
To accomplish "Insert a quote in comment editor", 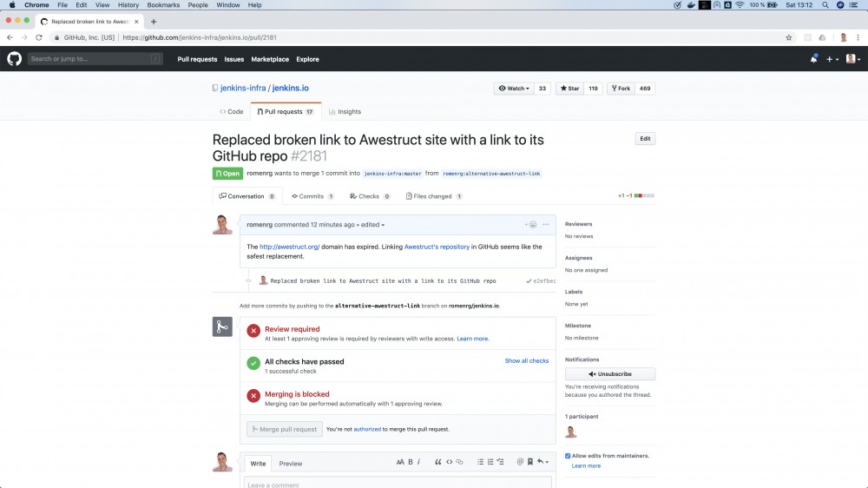I will pyautogui.click(x=437, y=462).
